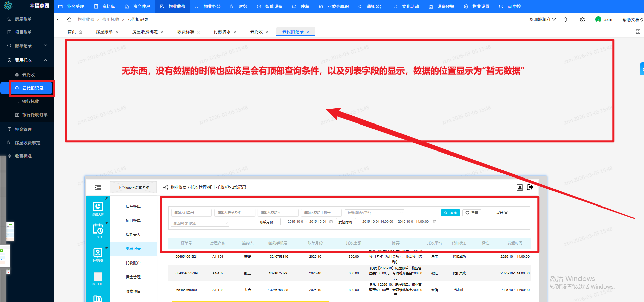644x302 pixels.
Task: Click the blue floating tab on the right edge
Action: tap(641, 69)
